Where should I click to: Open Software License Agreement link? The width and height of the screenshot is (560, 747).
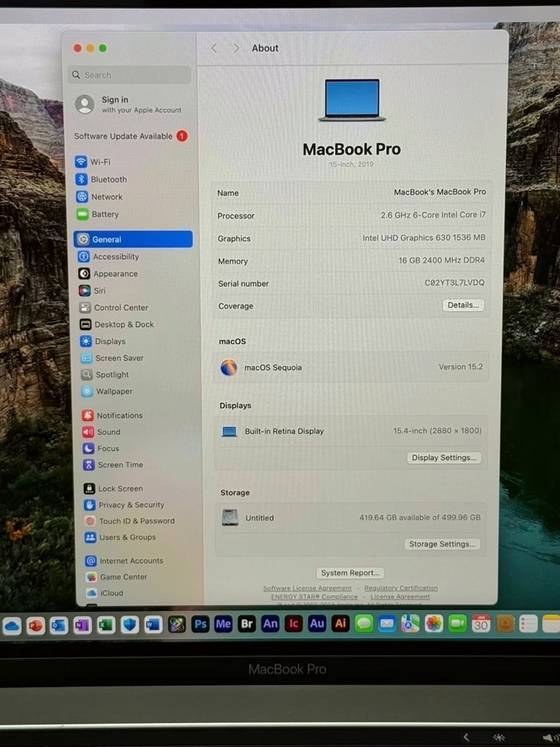(308, 588)
